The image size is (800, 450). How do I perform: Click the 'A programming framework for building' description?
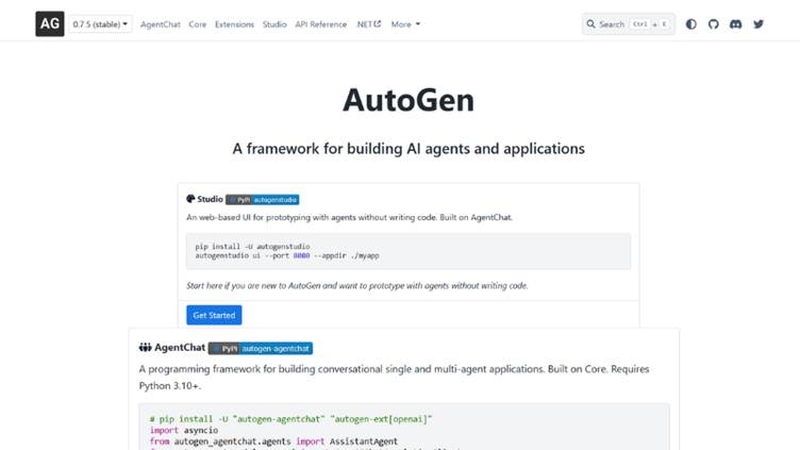[x=394, y=377]
